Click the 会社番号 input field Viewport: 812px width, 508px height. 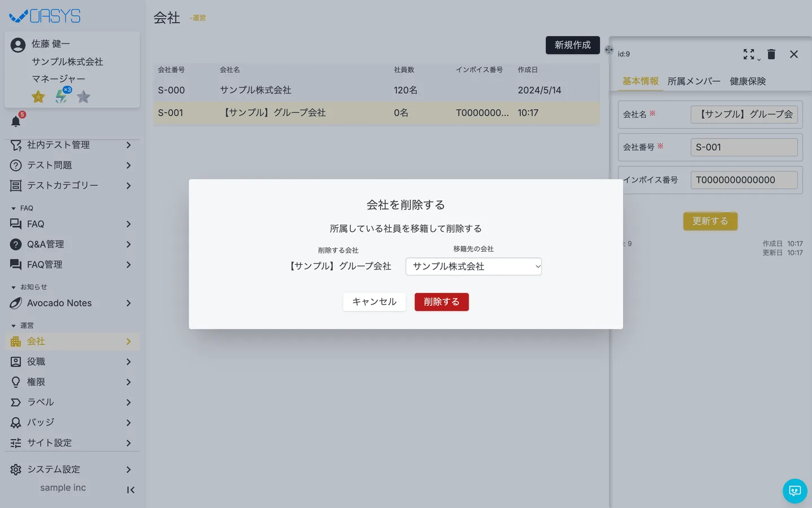tap(744, 147)
